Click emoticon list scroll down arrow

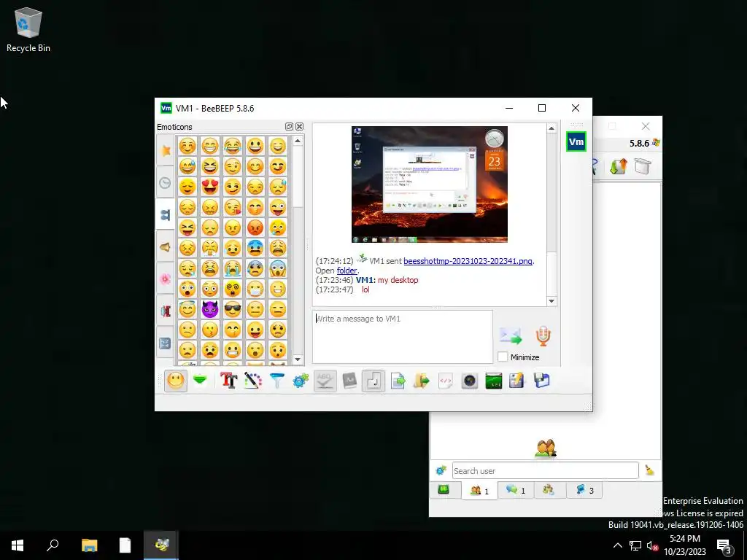point(298,359)
